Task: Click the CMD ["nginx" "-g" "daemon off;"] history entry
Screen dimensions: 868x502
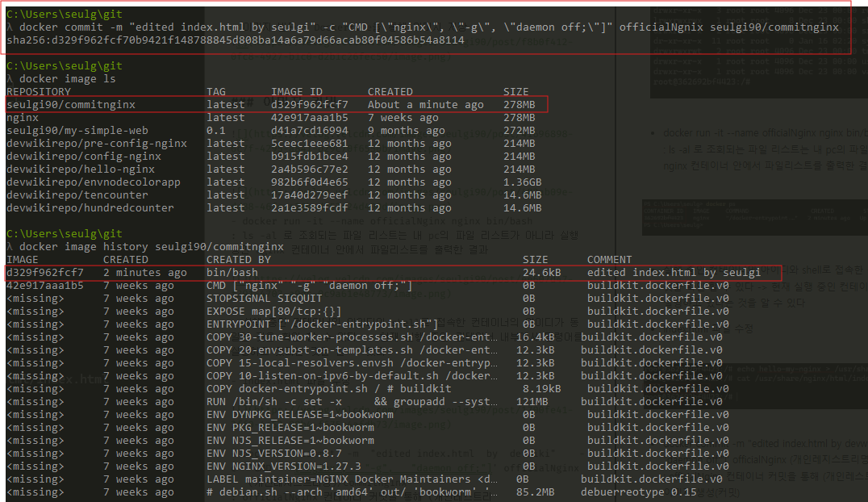Action: 310,286
